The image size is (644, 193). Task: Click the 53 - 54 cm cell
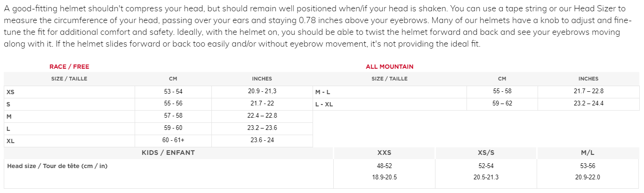coord(173,91)
